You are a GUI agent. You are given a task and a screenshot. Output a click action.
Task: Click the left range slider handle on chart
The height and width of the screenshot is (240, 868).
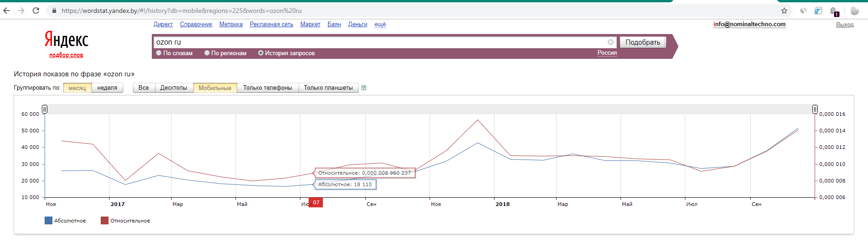coord(45,109)
